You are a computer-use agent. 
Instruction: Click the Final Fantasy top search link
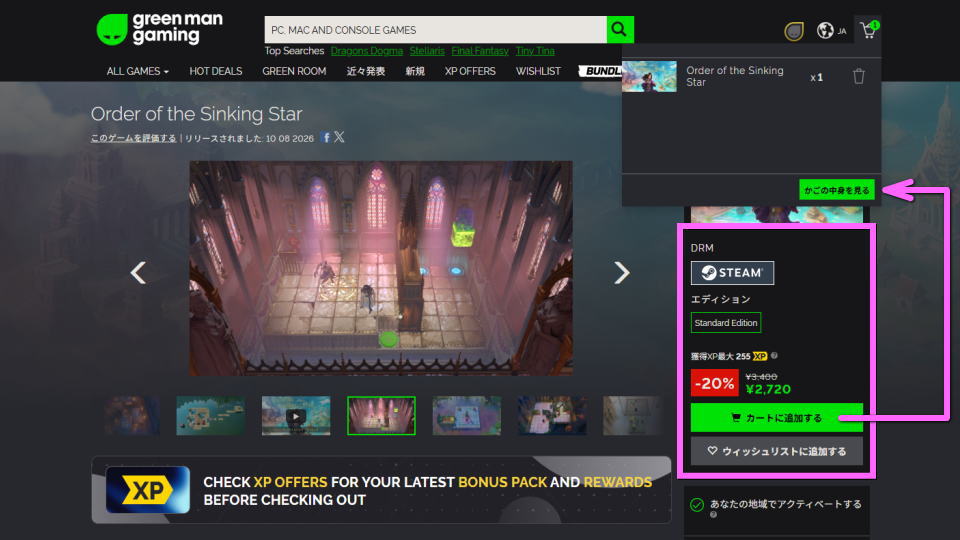[x=480, y=51]
